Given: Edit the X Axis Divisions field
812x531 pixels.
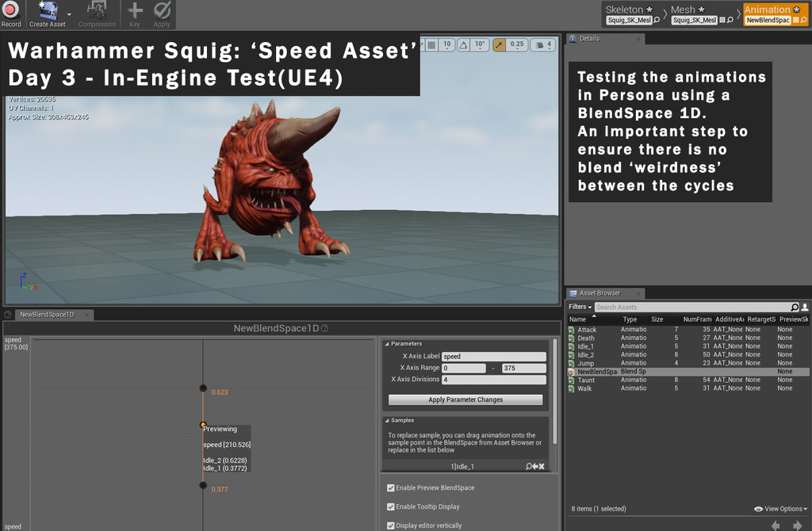Looking at the screenshot, I should pos(493,380).
